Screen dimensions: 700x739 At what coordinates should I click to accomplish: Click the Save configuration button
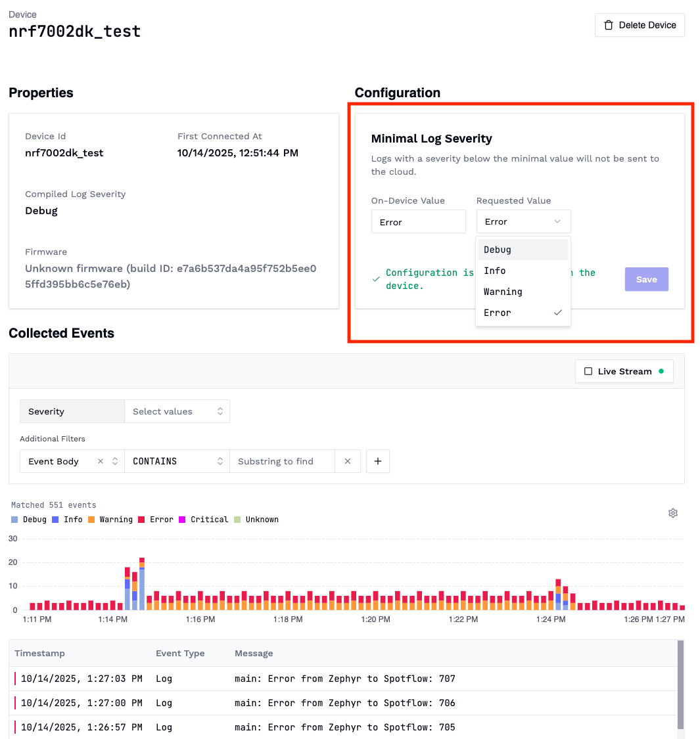(646, 279)
